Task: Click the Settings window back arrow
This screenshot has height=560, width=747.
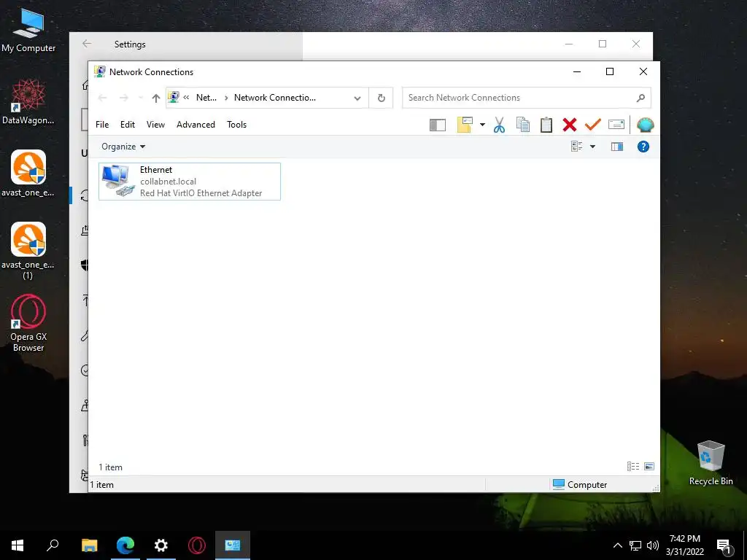Action: (x=87, y=44)
